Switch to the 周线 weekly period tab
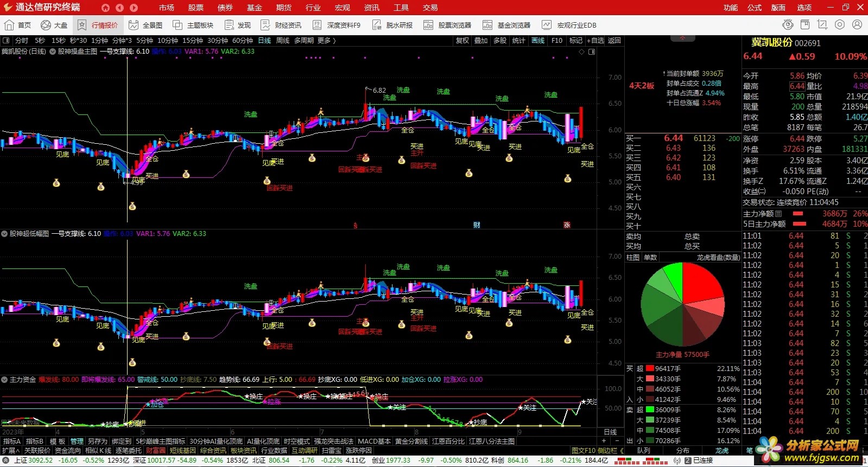Viewport: 868px width, 467px height. tap(283, 40)
